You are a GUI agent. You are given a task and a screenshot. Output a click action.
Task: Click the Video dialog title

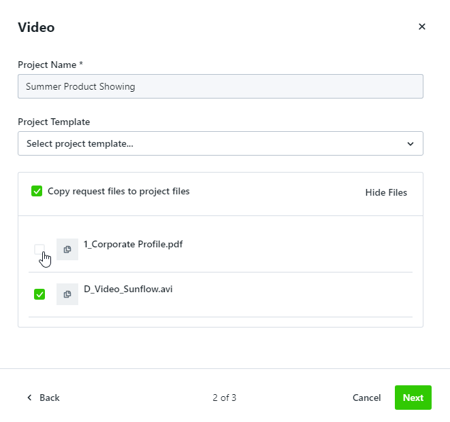point(36,27)
